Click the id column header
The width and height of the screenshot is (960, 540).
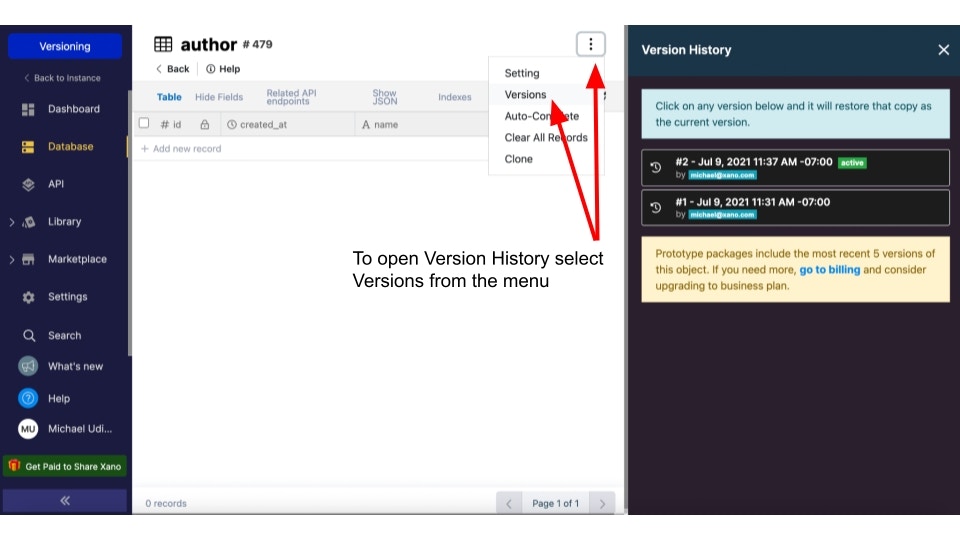171,124
